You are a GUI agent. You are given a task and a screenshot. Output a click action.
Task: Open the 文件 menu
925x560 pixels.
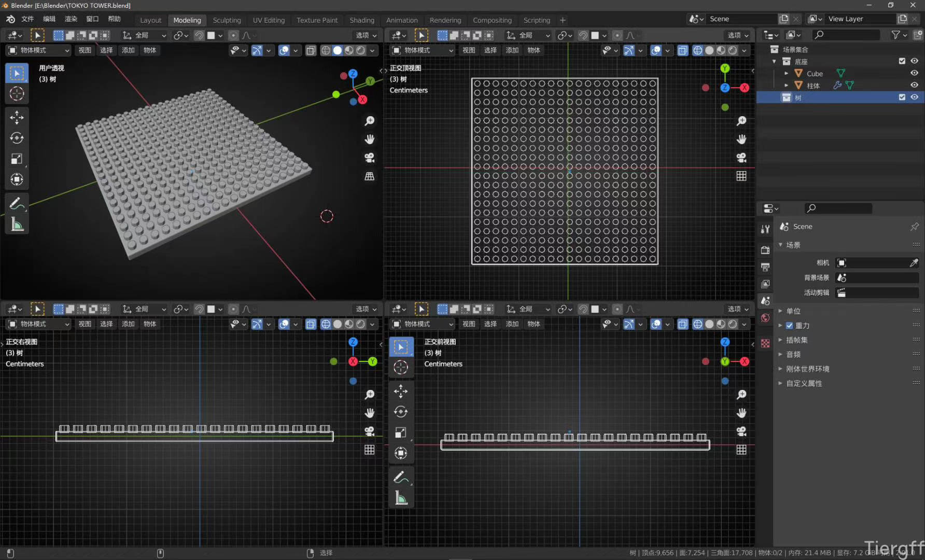pos(27,19)
